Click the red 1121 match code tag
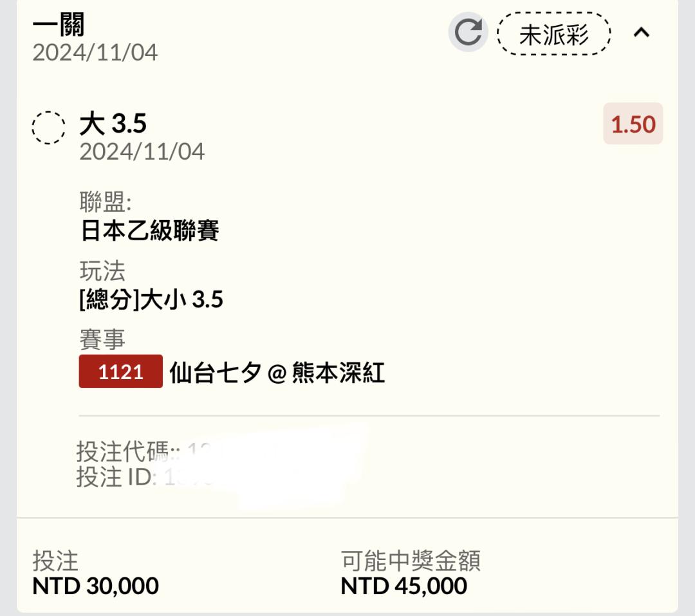Screen dimensions: 695x616 [120, 371]
